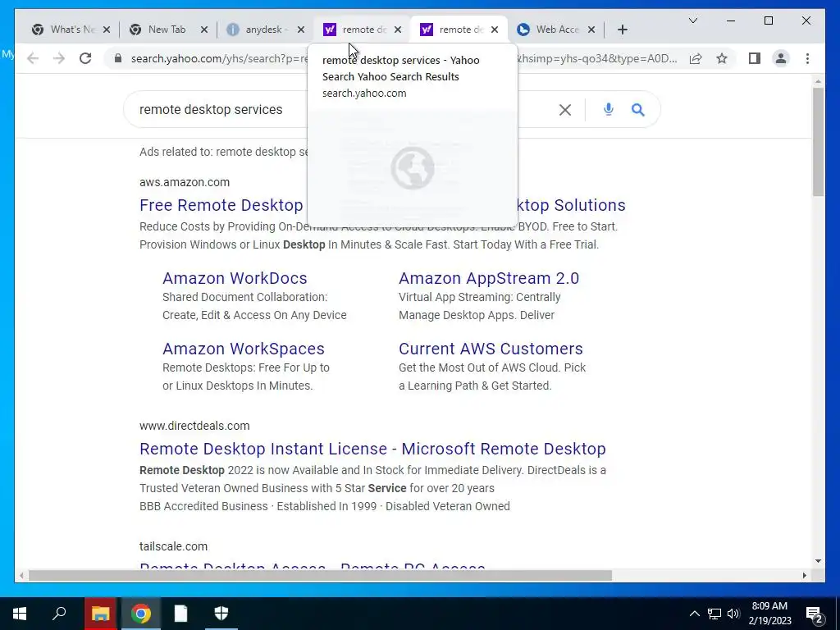Viewport: 840px width, 630px height.
Task: Share this page from address bar
Action: 696,58
